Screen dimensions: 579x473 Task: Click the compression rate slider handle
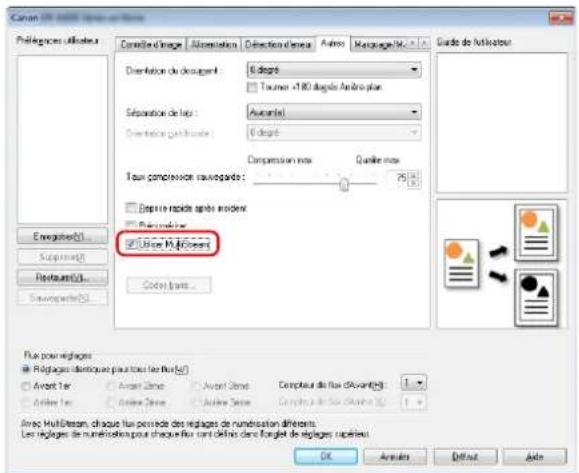coord(344,184)
